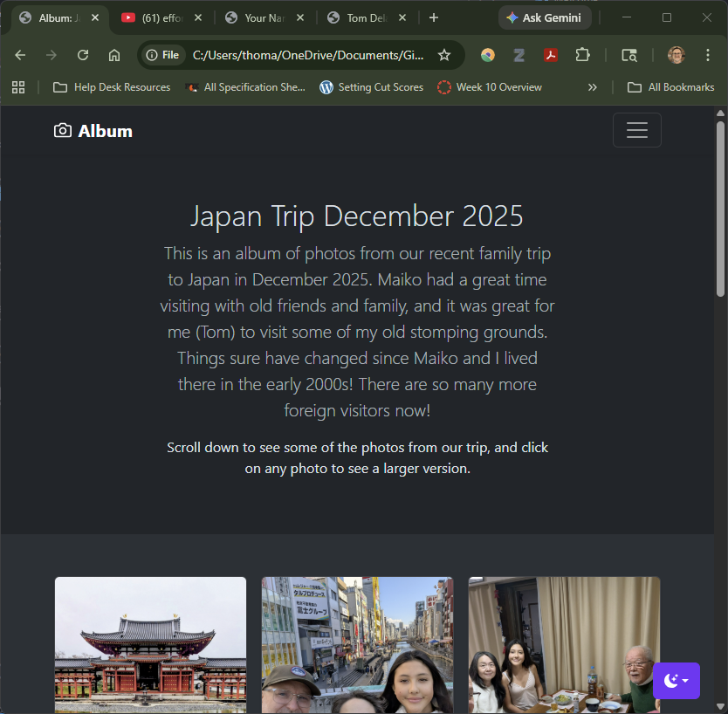Expand hidden bookmarks with the chevron arrows
Screen dimensions: 728x714
coord(593,86)
